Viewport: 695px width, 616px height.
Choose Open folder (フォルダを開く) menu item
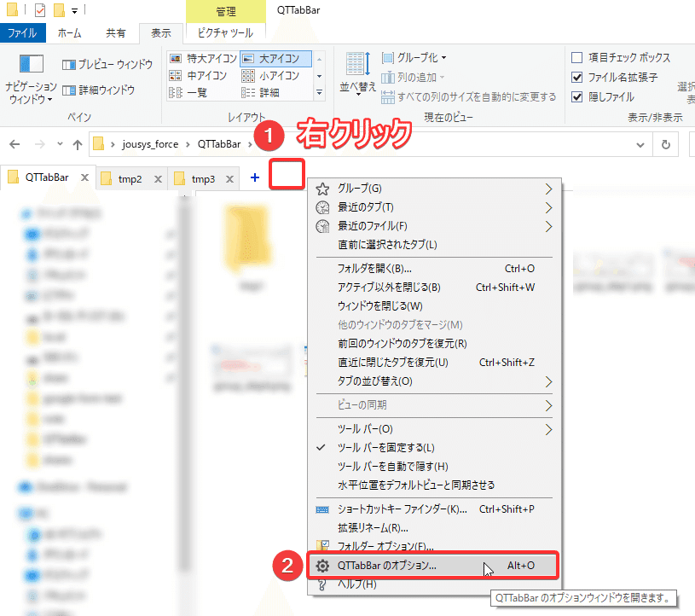(433, 268)
